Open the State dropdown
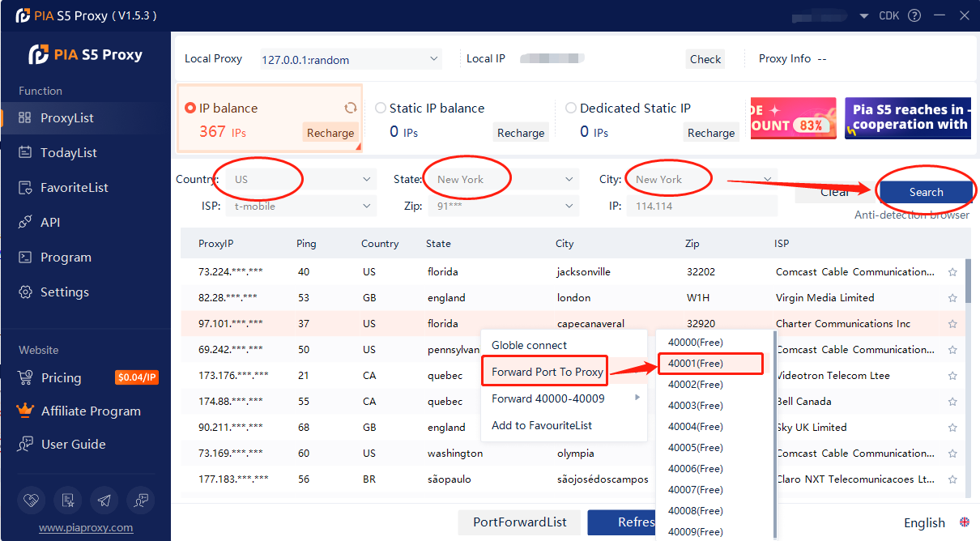The image size is (980, 541). pyautogui.click(x=505, y=179)
